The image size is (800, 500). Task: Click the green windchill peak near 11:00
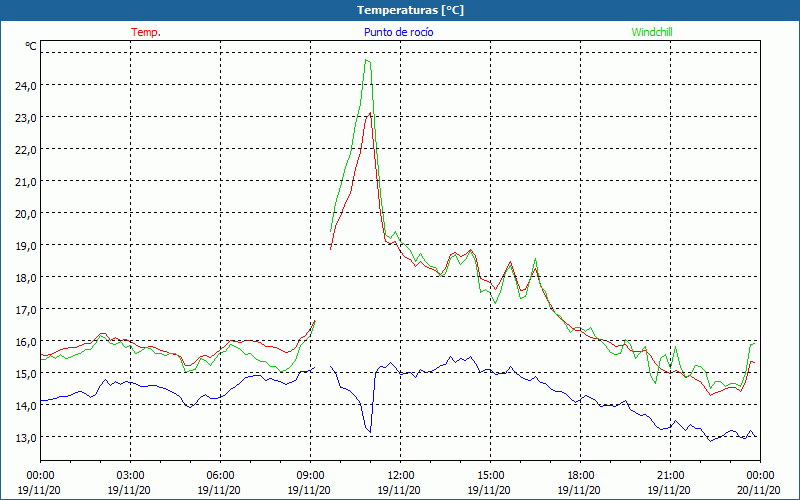click(x=367, y=61)
